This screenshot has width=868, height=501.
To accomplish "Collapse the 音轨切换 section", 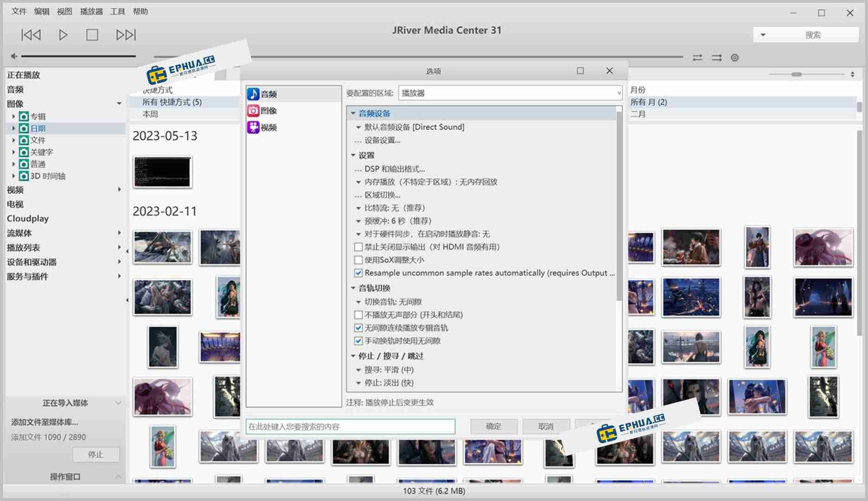I will click(353, 288).
